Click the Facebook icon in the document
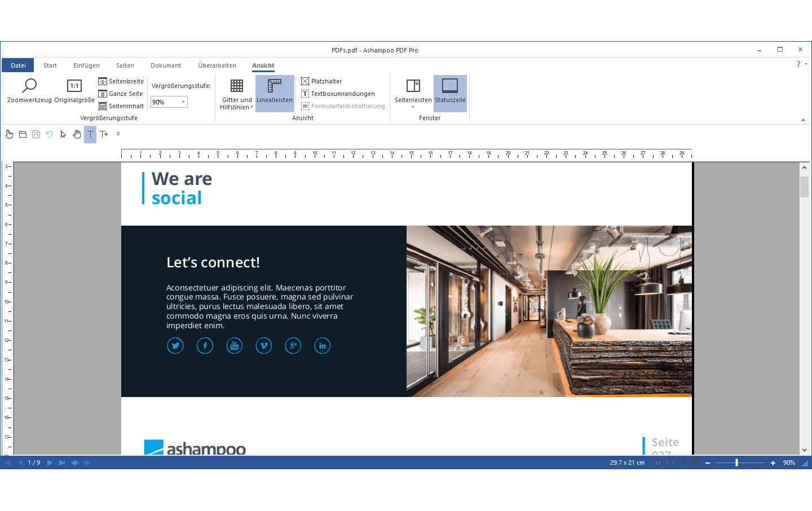Screen dimensions: 812x511 click(205, 346)
